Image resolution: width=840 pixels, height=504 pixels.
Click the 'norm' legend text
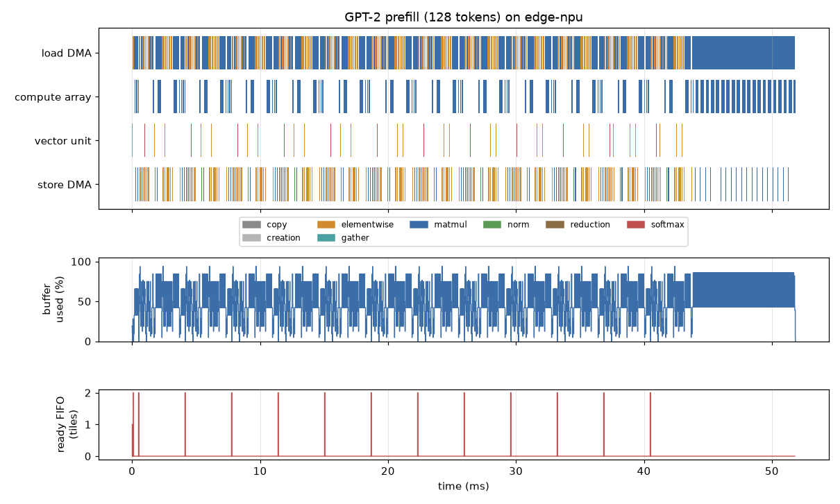pyautogui.click(x=518, y=224)
